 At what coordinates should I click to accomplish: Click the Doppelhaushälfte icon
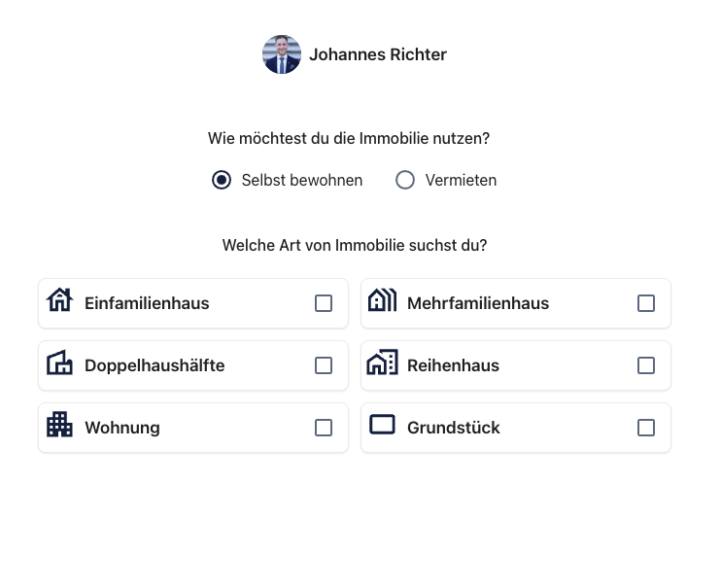[59, 363]
